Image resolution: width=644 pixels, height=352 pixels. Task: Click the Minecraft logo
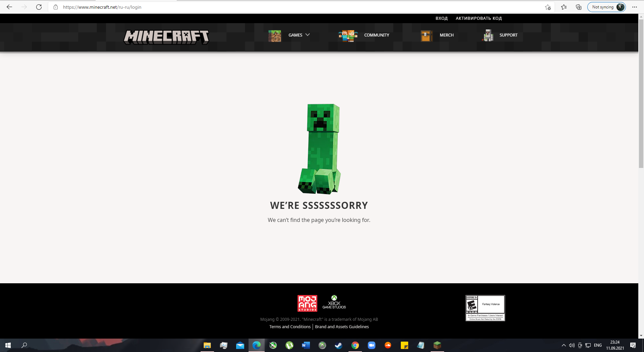click(166, 37)
